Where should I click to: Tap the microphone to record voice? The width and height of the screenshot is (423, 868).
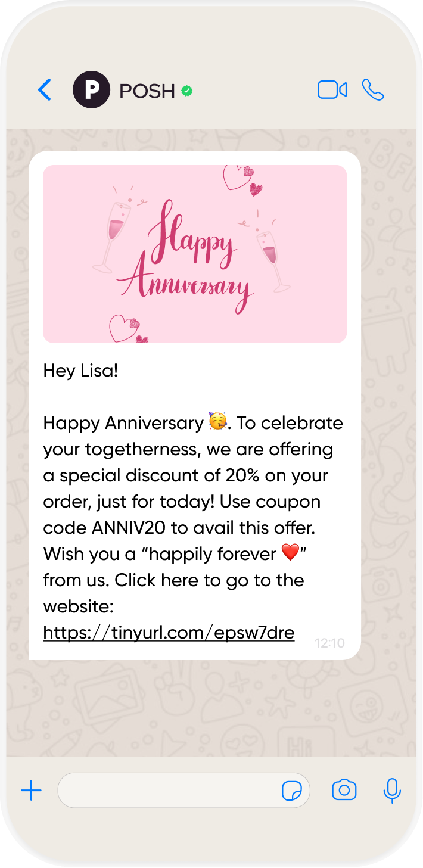click(x=391, y=791)
